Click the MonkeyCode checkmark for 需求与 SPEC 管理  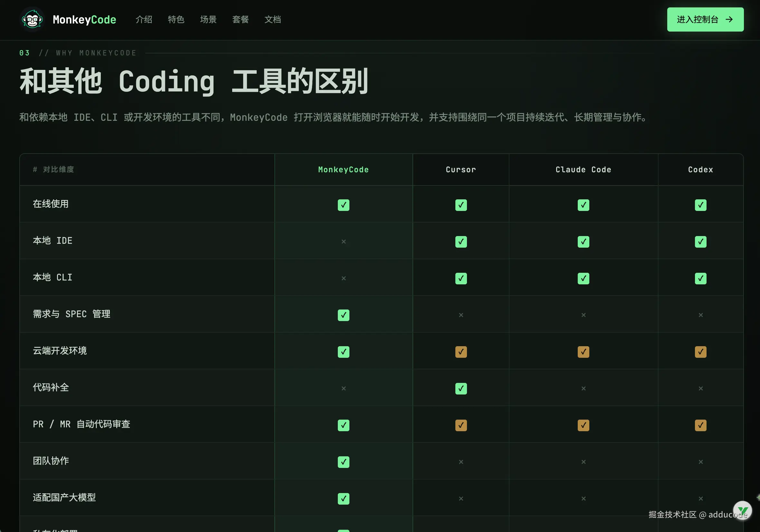tap(343, 315)
